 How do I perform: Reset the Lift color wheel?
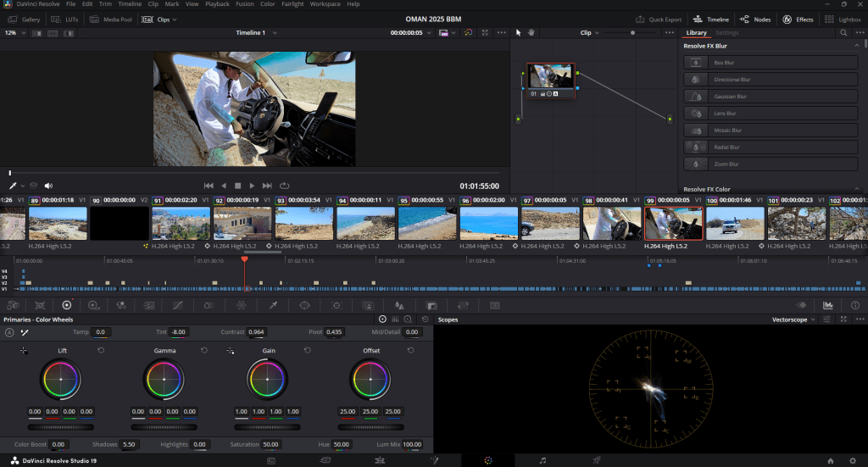[x=101, y=350]
